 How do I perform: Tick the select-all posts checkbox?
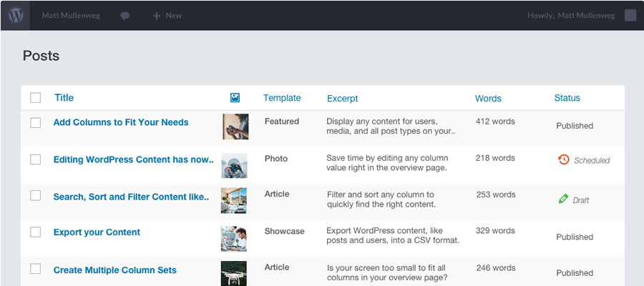pos(36,98)
